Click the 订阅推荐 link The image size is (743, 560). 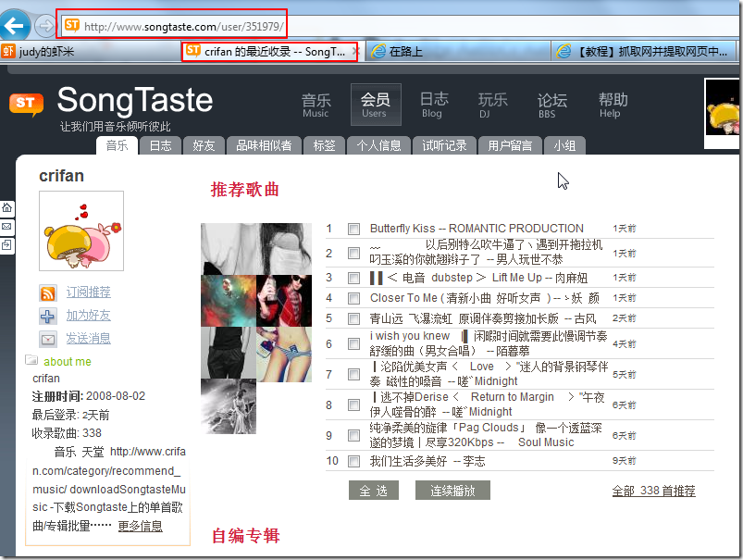click(x=88, y=292)
